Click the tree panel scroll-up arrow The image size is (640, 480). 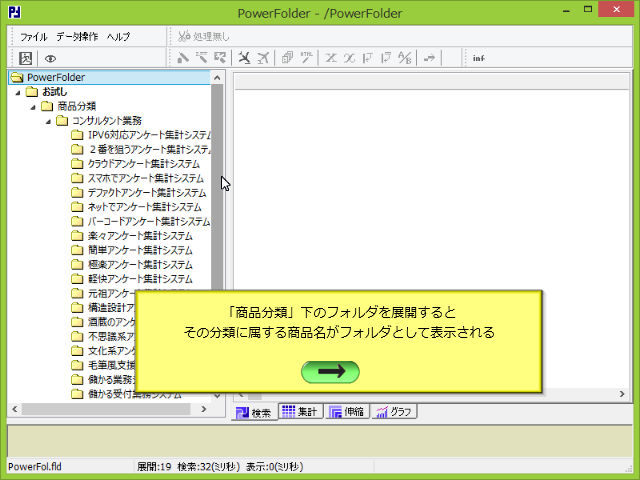tap(217, 78)
